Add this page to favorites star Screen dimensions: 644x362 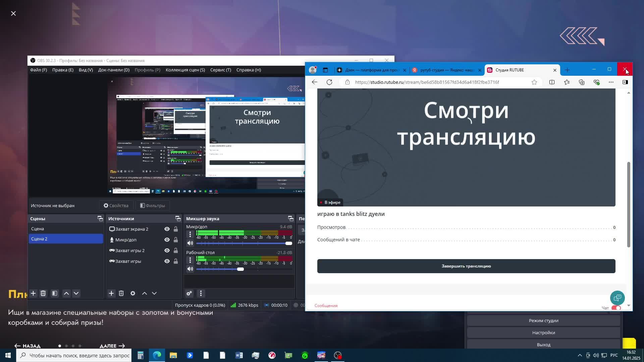534,82
